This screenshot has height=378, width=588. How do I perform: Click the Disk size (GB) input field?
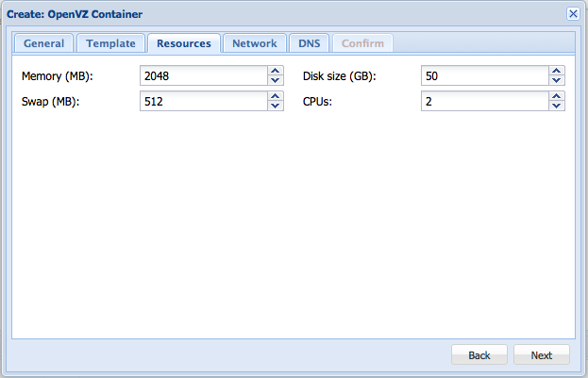coord(485,75)
